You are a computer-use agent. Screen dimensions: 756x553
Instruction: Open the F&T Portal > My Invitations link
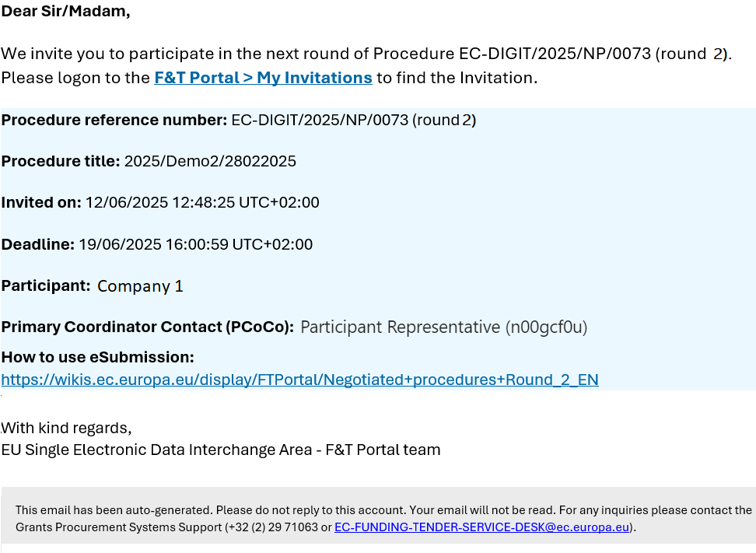point(263,78)
